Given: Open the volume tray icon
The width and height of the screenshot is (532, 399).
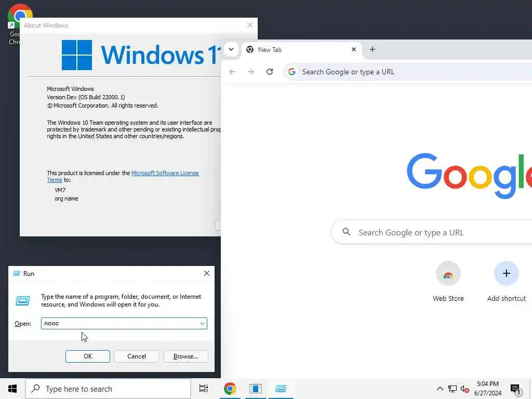Looking at the screenshot, I should [465, 389].
